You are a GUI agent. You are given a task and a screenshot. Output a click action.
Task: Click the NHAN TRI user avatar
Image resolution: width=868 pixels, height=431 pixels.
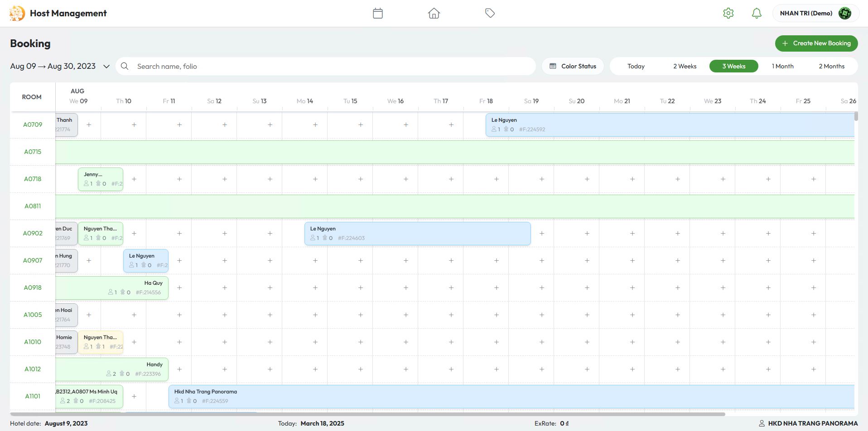844,13
